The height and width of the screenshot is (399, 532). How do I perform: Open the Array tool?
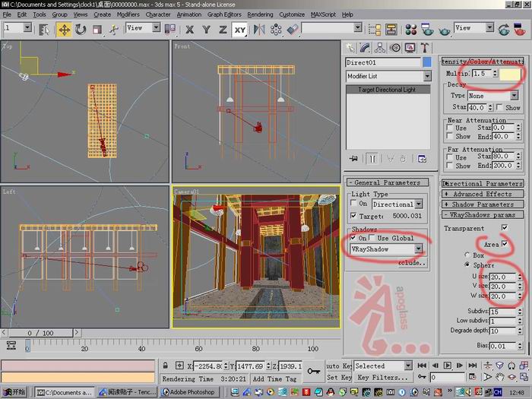(276, 30)
